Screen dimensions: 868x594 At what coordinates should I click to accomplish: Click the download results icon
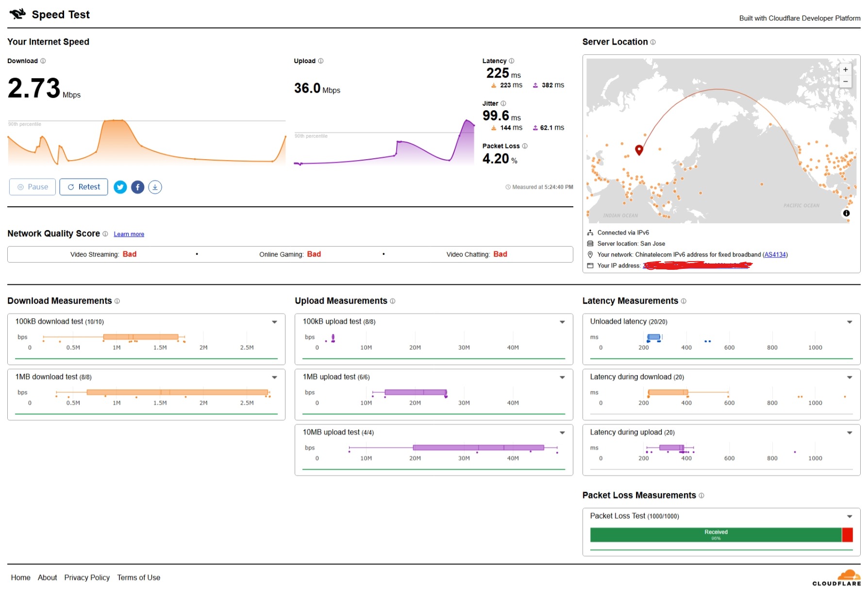point(155,187)
